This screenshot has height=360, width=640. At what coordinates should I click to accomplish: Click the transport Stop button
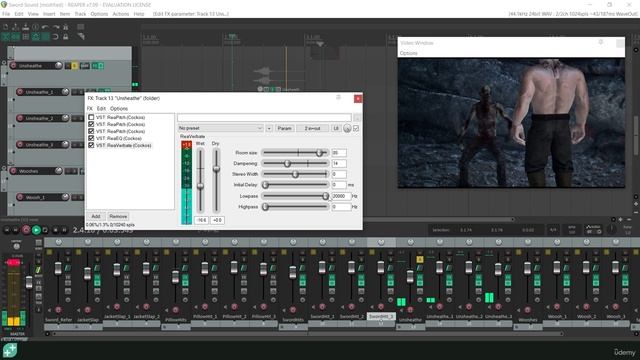[x=56, y=230]
